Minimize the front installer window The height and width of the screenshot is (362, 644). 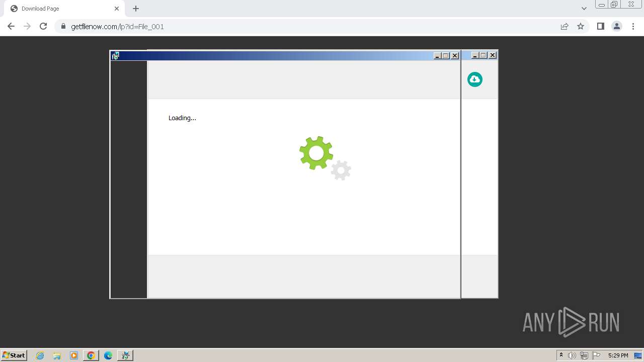pyautogui.click(x=437, y=56)
